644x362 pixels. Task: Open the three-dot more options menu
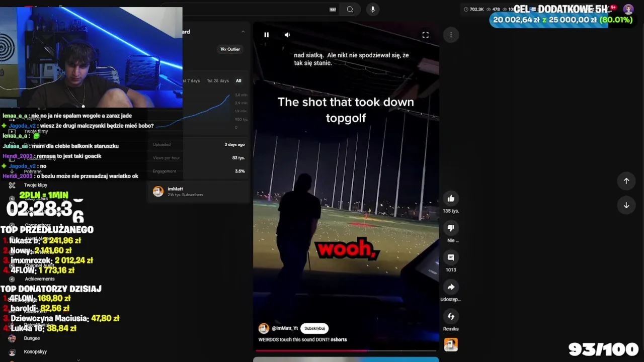point(451,35)
